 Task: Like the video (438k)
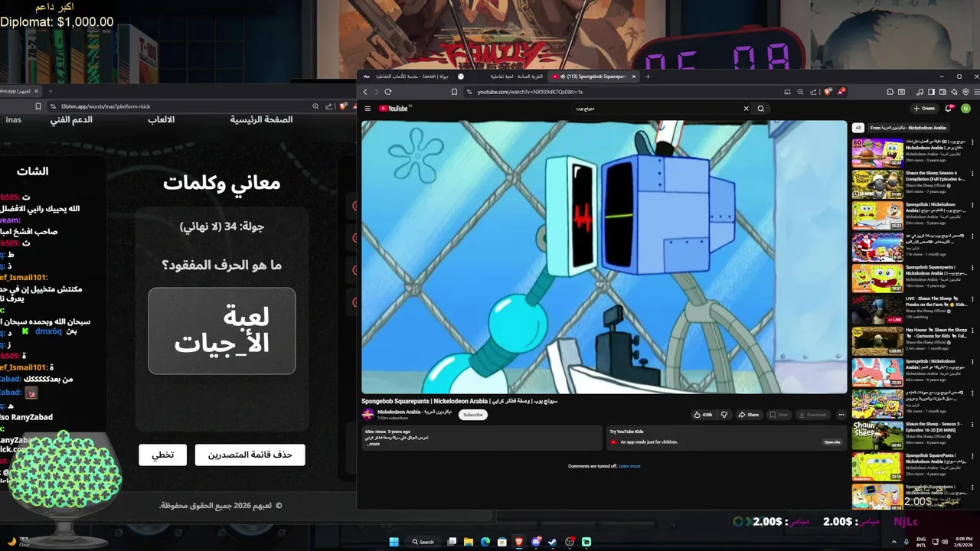pyautogui.click(x=703, y=415)
